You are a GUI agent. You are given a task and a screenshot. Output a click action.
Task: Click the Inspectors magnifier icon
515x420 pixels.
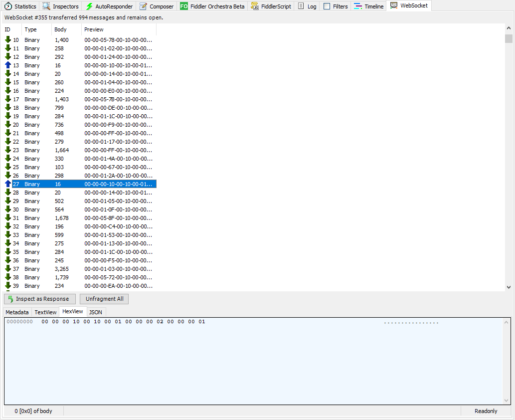coord(46,6)
